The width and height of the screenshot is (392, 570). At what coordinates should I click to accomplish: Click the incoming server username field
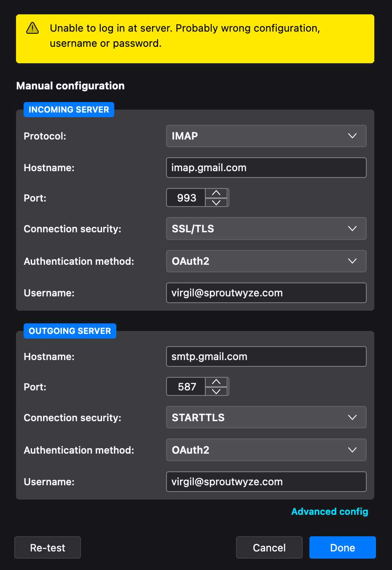click(266, 293)
